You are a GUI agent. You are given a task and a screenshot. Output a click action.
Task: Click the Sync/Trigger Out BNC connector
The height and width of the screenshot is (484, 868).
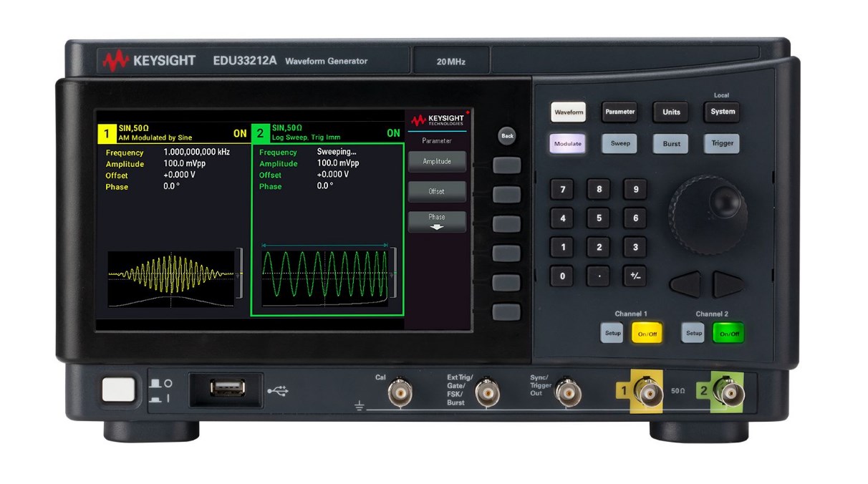(568, 392)
